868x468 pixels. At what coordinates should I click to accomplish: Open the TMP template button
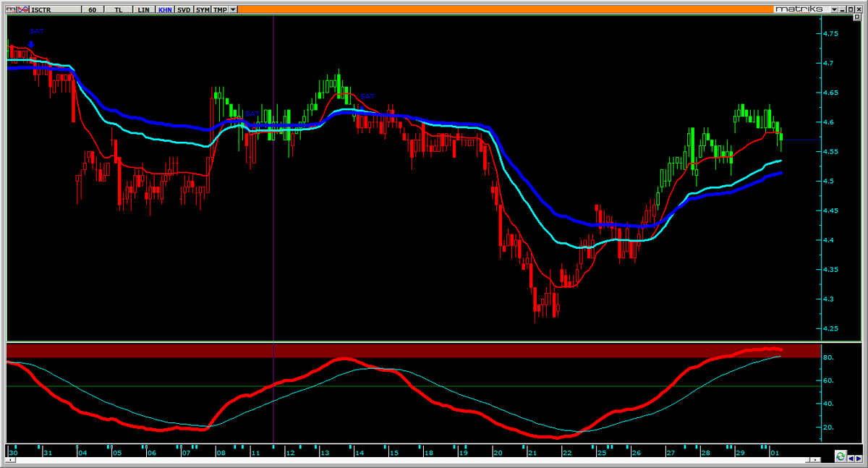tap(220, 9)
